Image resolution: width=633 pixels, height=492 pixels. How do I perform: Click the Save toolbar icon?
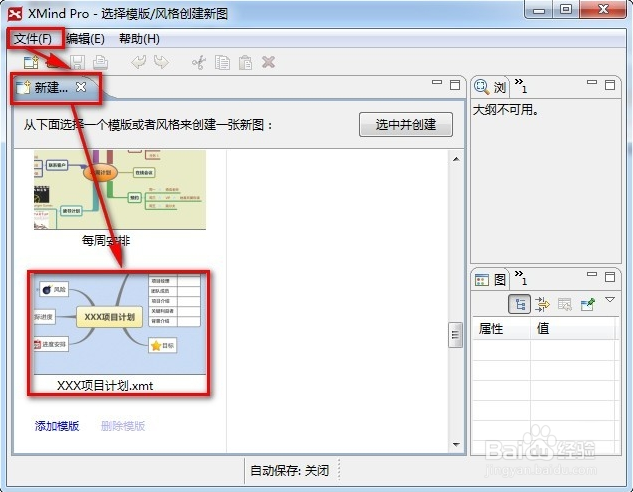pos(78,62)
